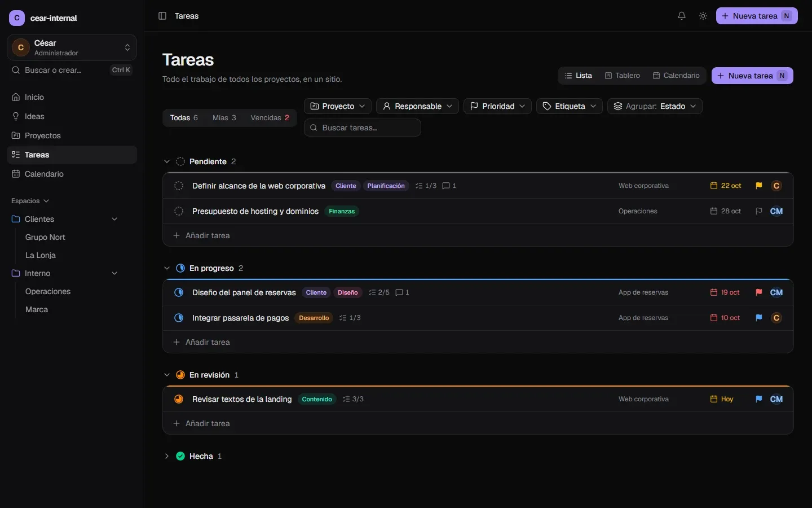Collapse the Clientes folder chevron

(x=114, y=219)
